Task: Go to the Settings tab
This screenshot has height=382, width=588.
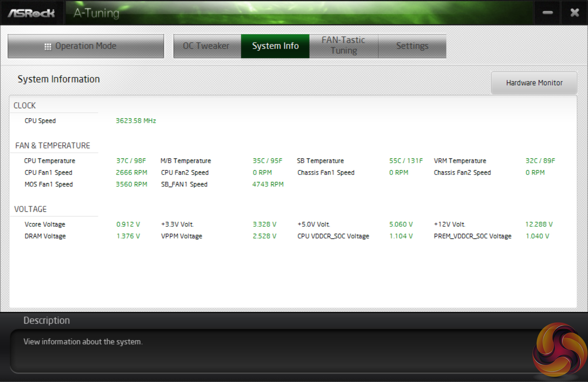Action: tap(412, 46)
